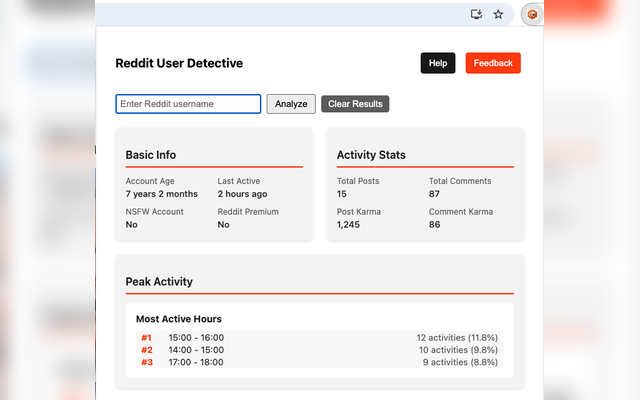Select the Reddit User Detective title
640x400 pixels.
click(179, 63)
